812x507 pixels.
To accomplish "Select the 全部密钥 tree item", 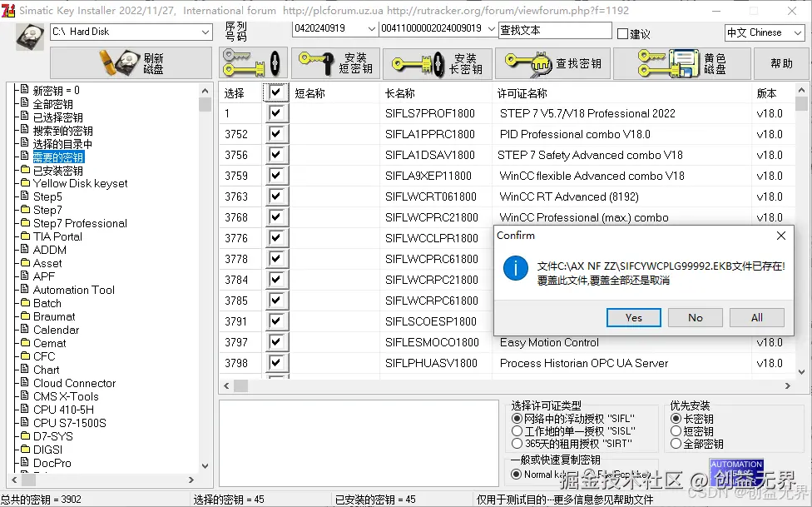I will (52, 104).
